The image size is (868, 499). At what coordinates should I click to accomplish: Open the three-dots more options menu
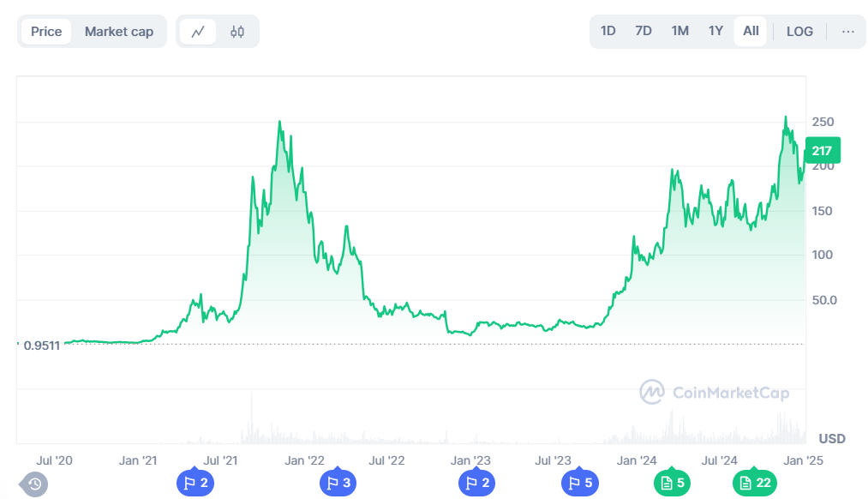coord(847,32)
